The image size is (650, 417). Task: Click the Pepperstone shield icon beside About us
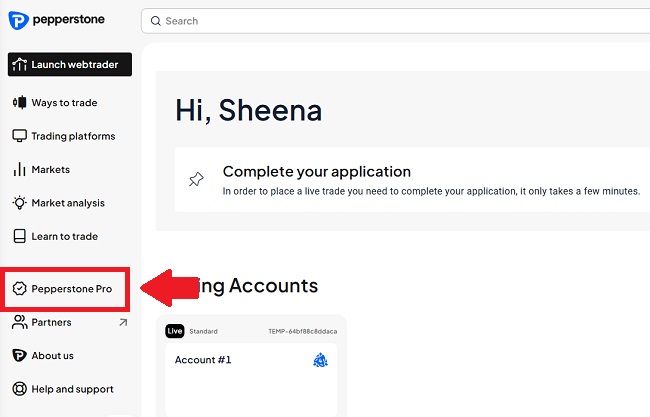(19, 356)
